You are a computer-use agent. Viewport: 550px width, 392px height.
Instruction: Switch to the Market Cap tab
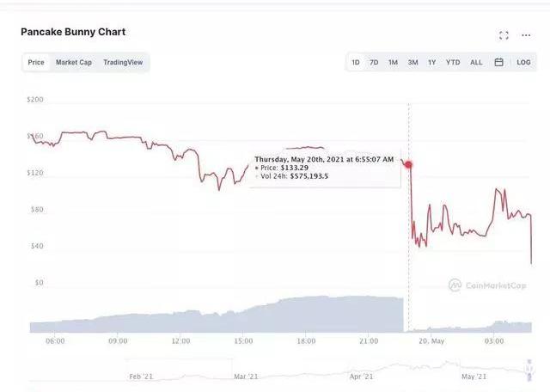[74, 63]
